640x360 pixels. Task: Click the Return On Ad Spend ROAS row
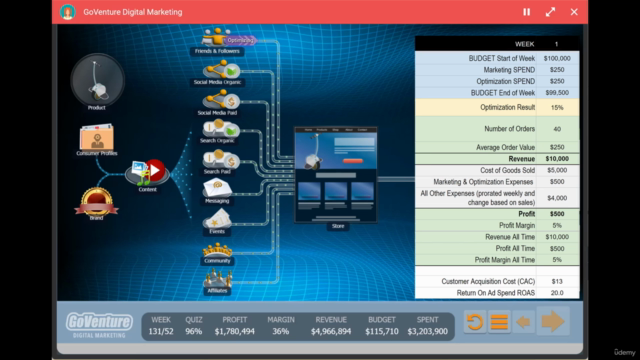[497, 293]
